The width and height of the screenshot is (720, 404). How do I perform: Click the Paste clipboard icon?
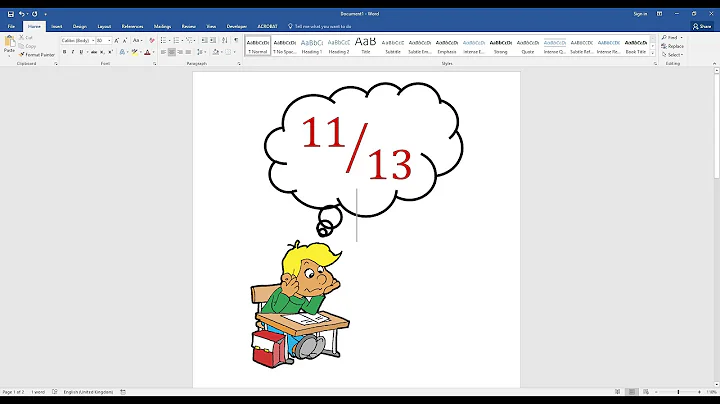coord(9,41)
